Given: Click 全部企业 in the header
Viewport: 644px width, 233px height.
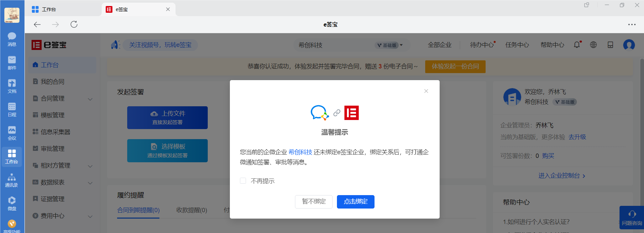Looking at the screenshot, I should tap(440, 45).
